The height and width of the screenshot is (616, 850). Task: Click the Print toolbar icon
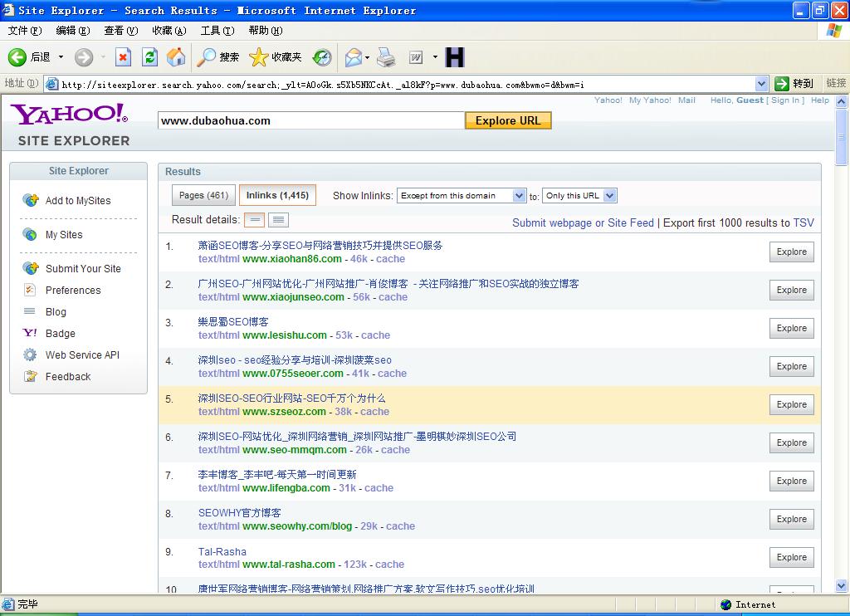coord(386,57)
